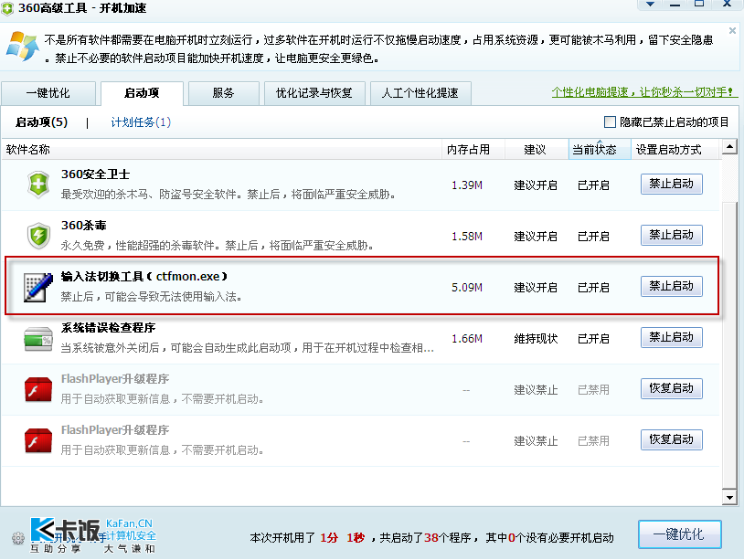Open the 个性化电脑提速 green link
744x560 pixels.
(x=643, y=92)
